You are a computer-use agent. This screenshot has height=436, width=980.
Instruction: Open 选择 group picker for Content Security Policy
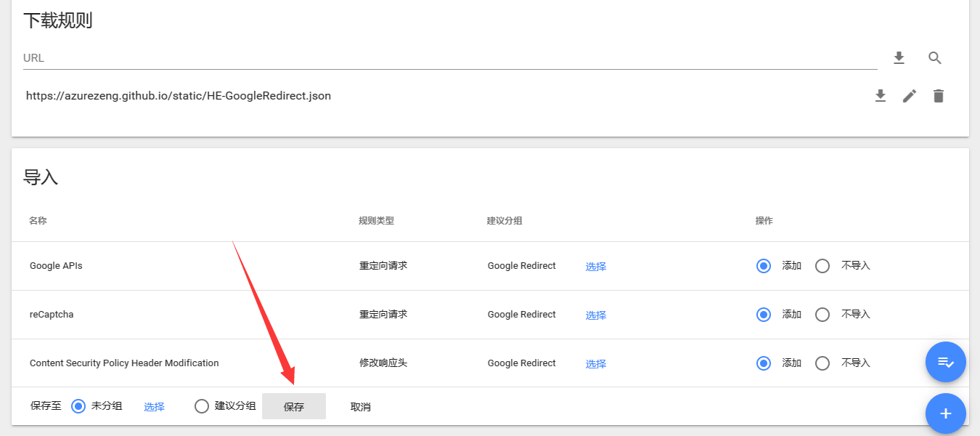pos(596,364)
